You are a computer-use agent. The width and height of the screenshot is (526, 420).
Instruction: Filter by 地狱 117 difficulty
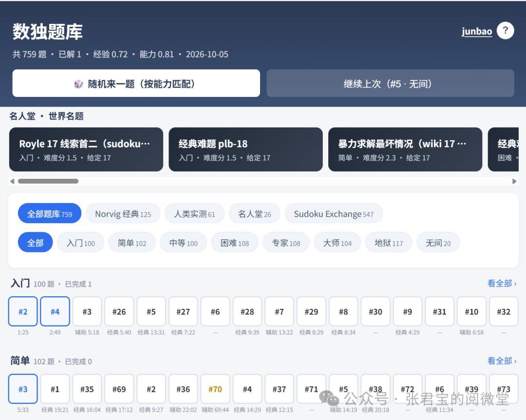point(389,242)
